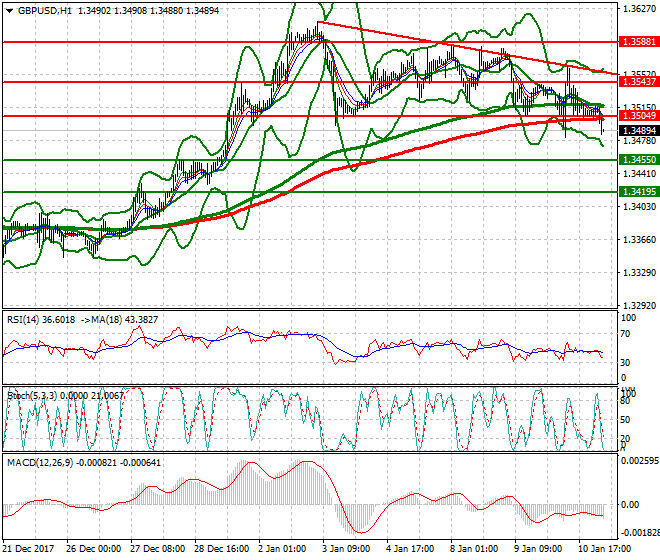Viewport: 660px width, 560px height.
Task: Click the black current price label 1.34894
Action: (639, 131)
